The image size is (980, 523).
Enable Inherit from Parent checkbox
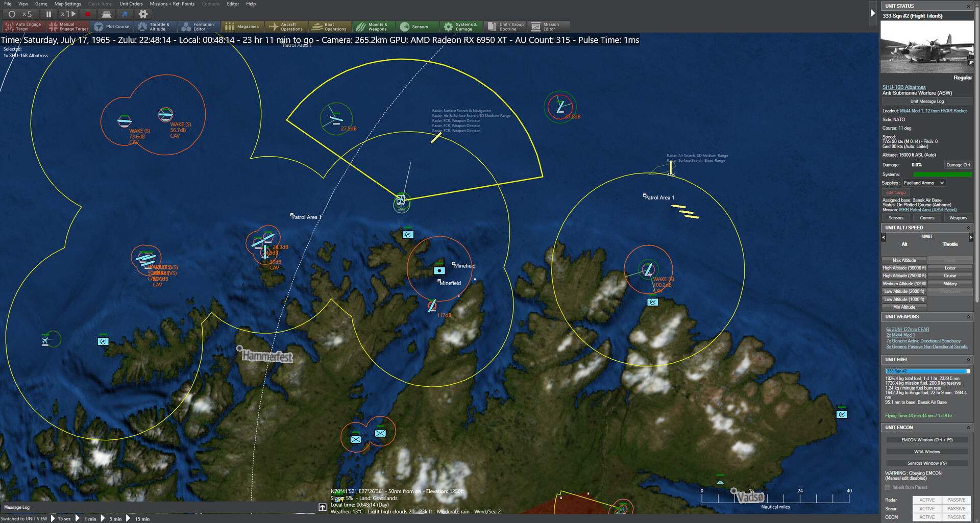click(888, 487)
